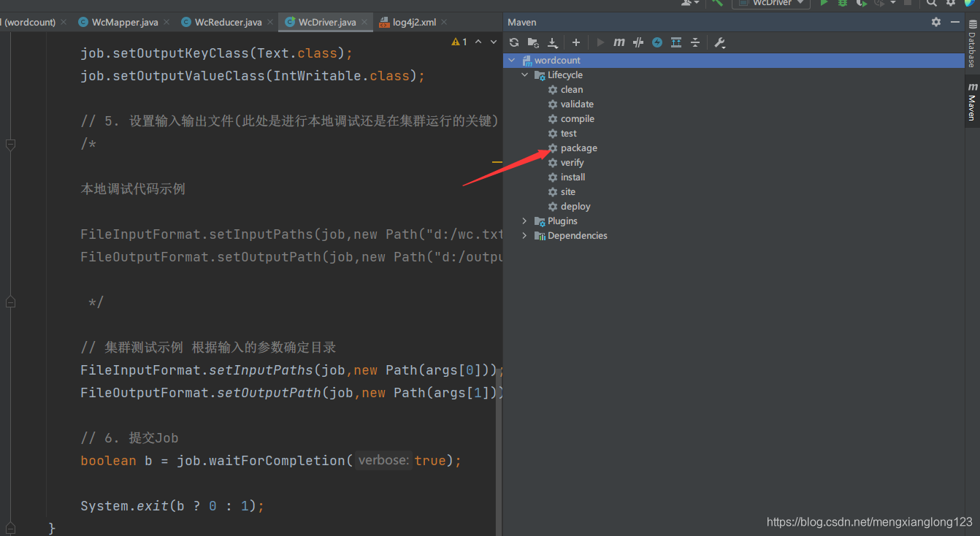
Task: Click setInputPaths line using args[0]
Action: point(292,370)
